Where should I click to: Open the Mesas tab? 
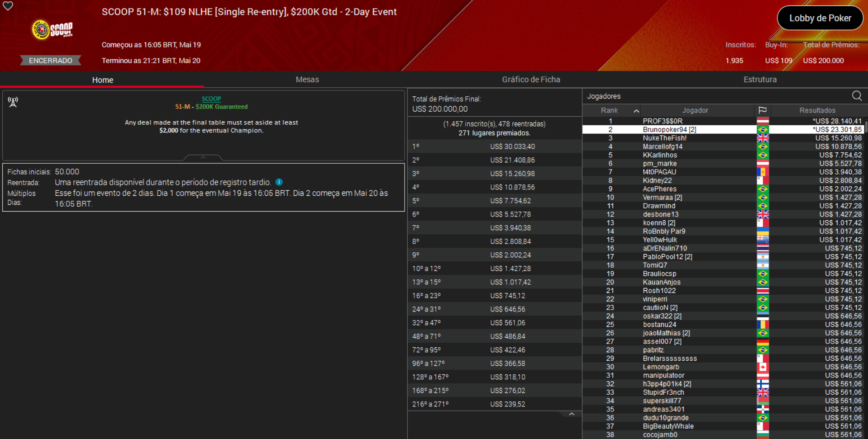tap(307, 80)
